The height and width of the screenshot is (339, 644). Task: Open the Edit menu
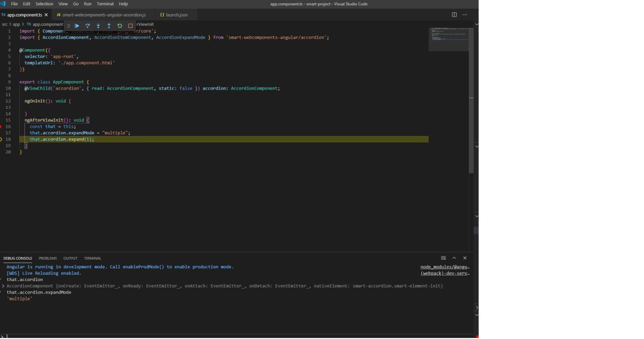(x=26, y=4)
